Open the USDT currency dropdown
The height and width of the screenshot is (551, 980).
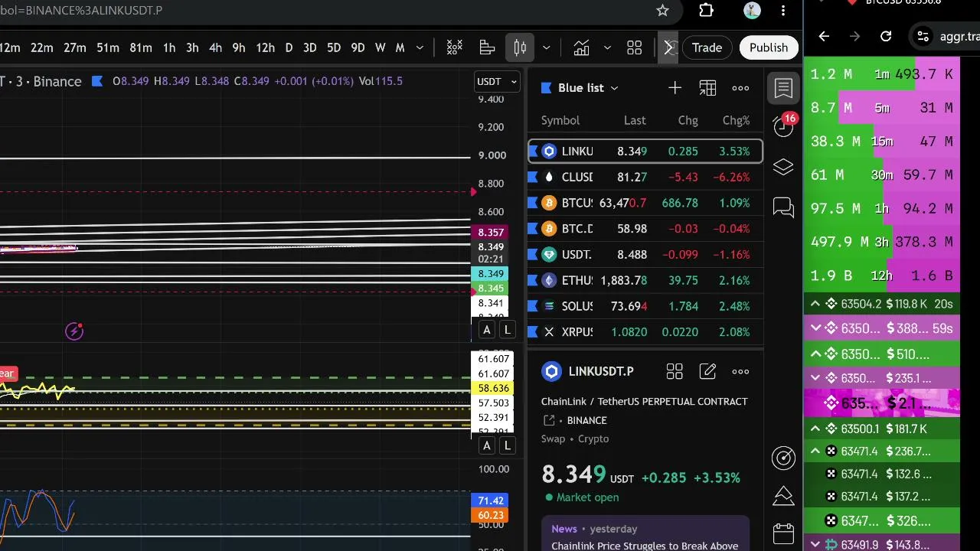[x=498, y=81]
